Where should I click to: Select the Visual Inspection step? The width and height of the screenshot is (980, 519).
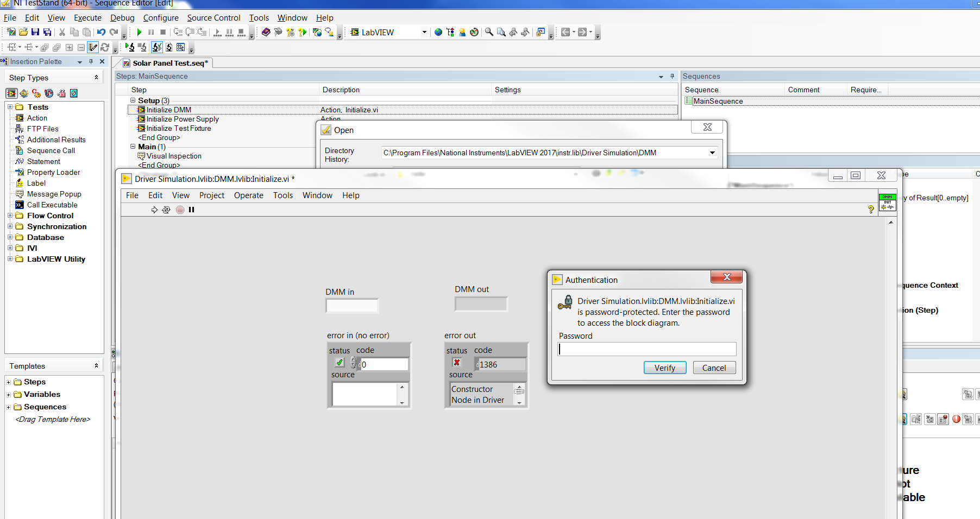174,156
